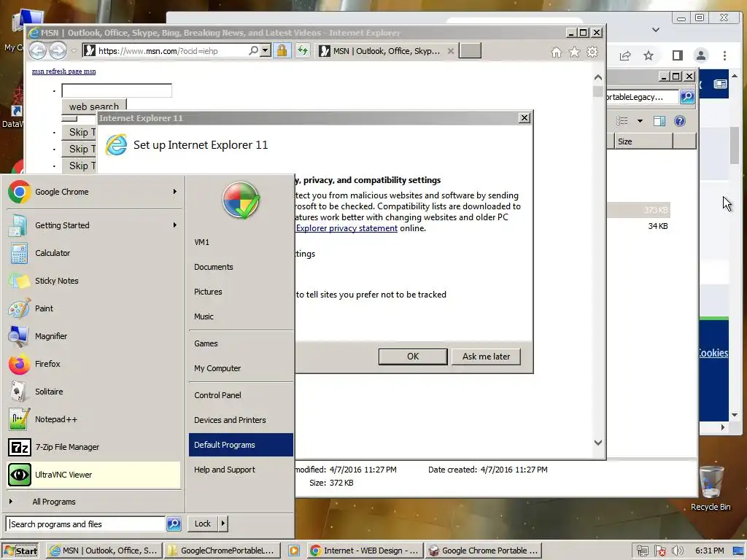Click OK in the IE 11 setup dialog
The image size is (747, 560).
[413, 357]
